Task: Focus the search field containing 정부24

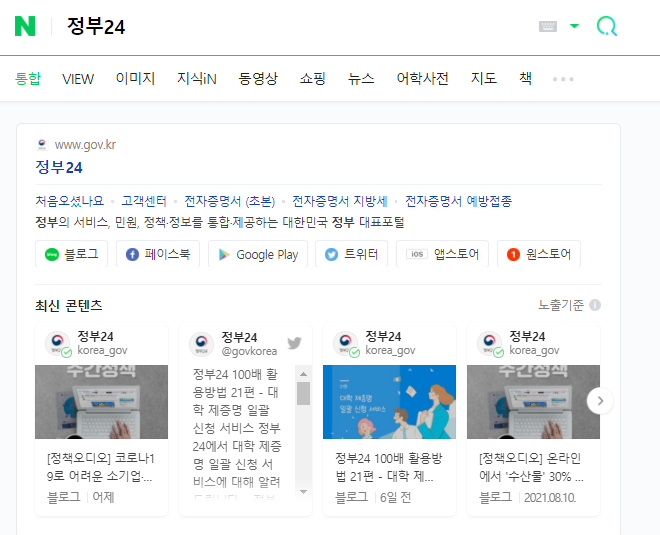Action: click(x=295, y=27)
